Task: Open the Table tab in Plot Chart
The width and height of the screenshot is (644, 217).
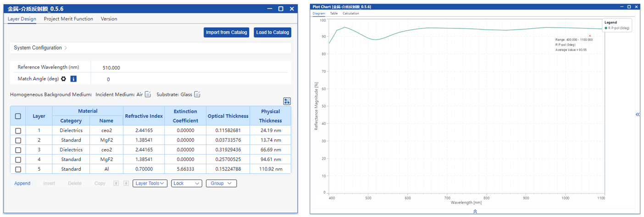Action: click(334, 13)
